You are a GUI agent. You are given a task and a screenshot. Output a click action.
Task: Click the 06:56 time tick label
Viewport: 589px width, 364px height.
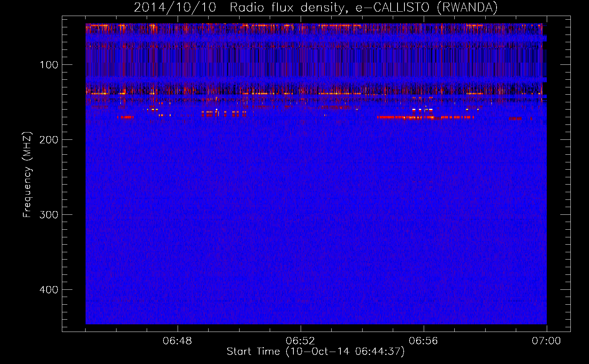point(423,341)
